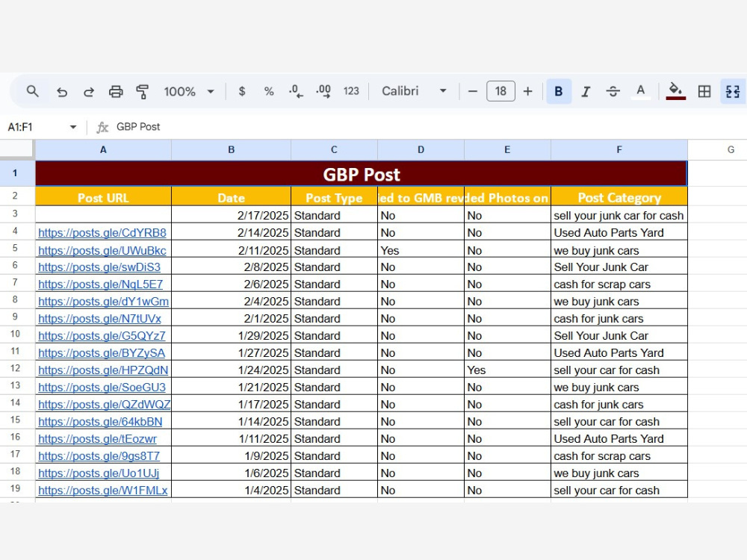This screenshot has width=747, height=560.
Task: Select the Standard cell in row 9
Action: click(x=334, y=318)
